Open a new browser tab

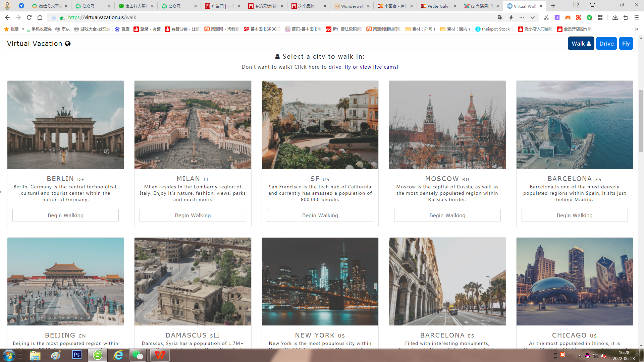point(553,6)
